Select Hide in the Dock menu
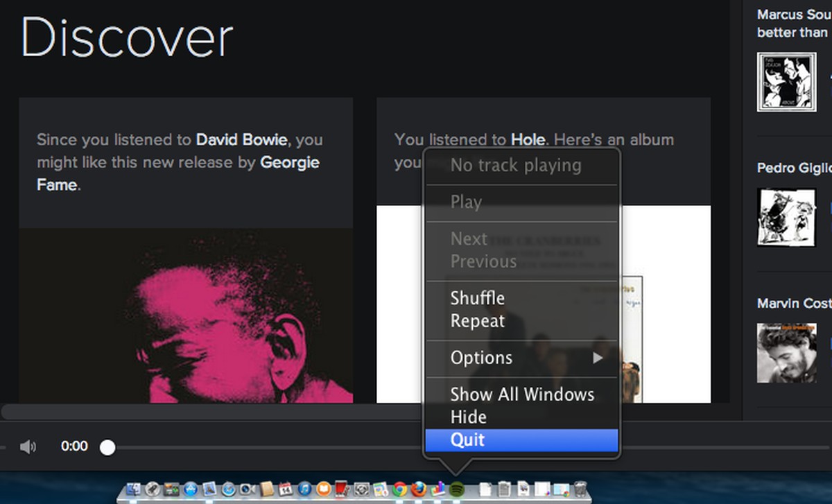832x504 pixels. (x=469, y=417)
